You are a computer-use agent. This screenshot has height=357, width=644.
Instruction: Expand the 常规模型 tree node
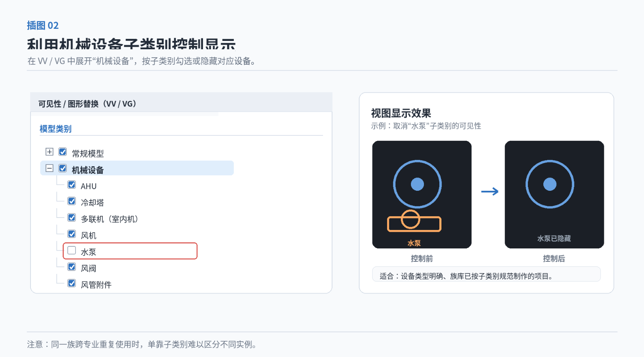coord(49,152)
